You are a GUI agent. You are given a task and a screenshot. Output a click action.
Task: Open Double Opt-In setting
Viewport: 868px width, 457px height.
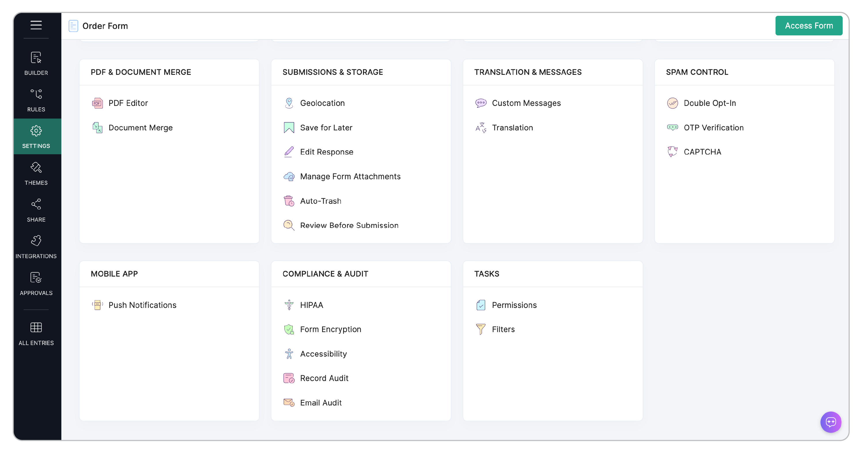[x=710, y=103]
